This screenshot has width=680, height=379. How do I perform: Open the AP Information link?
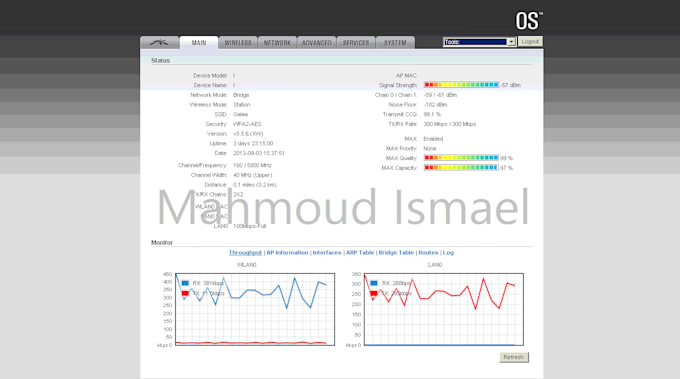(x=287, y=252)
